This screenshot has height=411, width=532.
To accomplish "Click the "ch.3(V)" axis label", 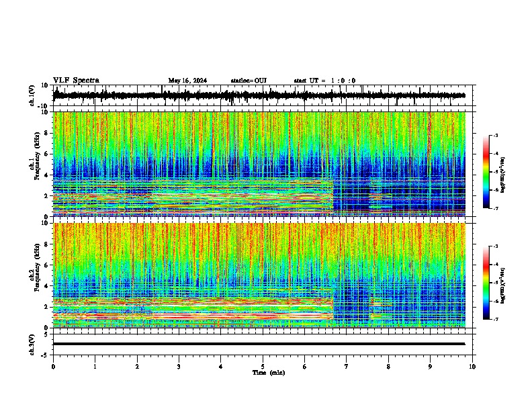I will (x=32, y=345).
